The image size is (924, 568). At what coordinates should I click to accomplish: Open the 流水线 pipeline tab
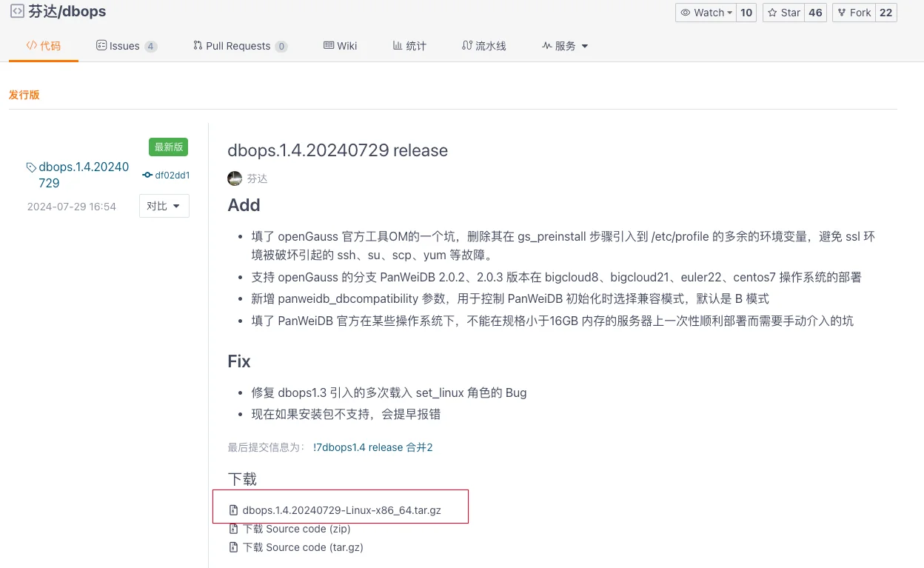coord(484,46)
